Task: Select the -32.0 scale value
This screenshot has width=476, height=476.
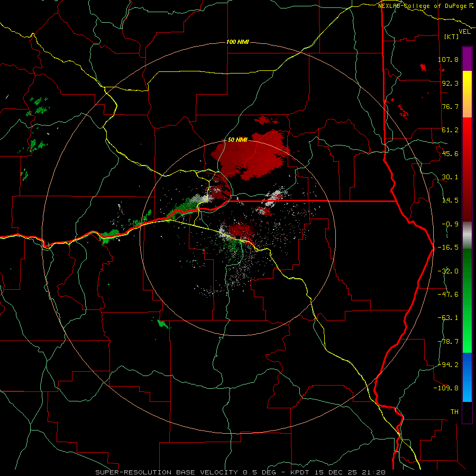Action: click(448, 271)
